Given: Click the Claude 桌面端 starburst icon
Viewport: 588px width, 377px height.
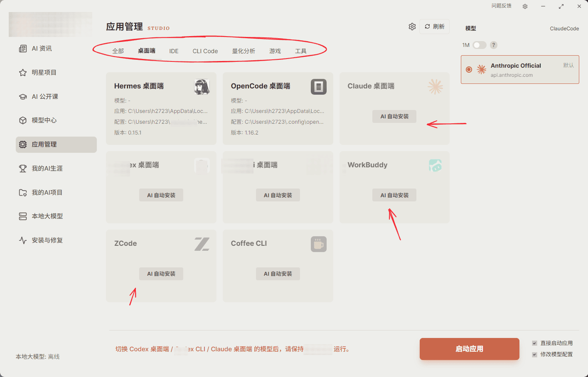Looking at the screenshot, I should pyautogui.click(x=435, y=87).
